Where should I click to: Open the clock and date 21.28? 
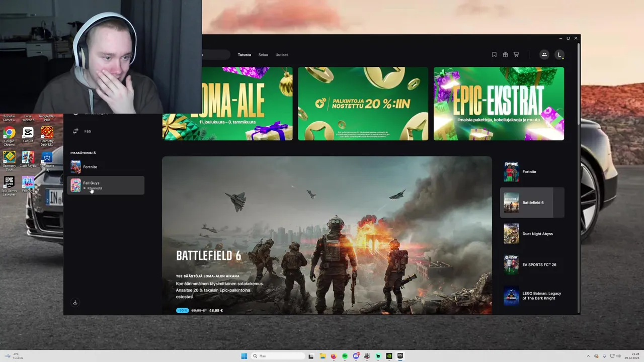click(x=632, y=356)
